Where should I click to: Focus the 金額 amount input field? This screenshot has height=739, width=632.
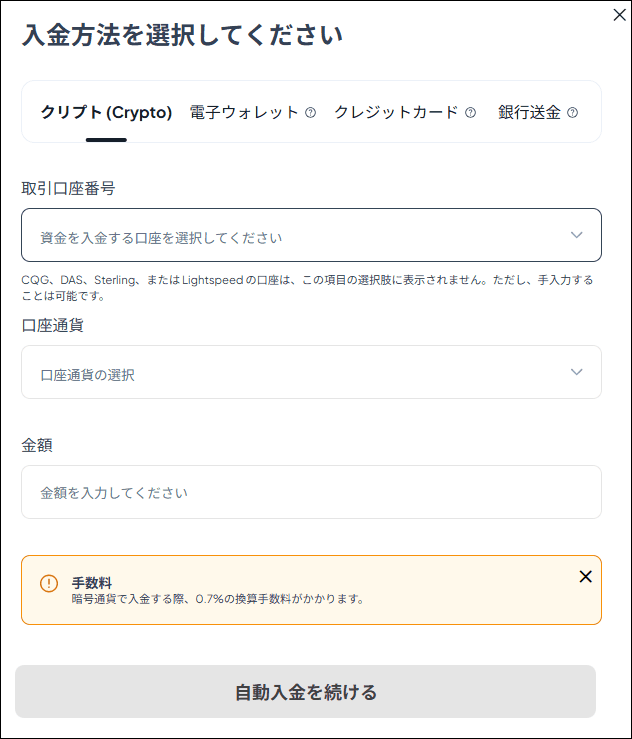pos(311,492)
